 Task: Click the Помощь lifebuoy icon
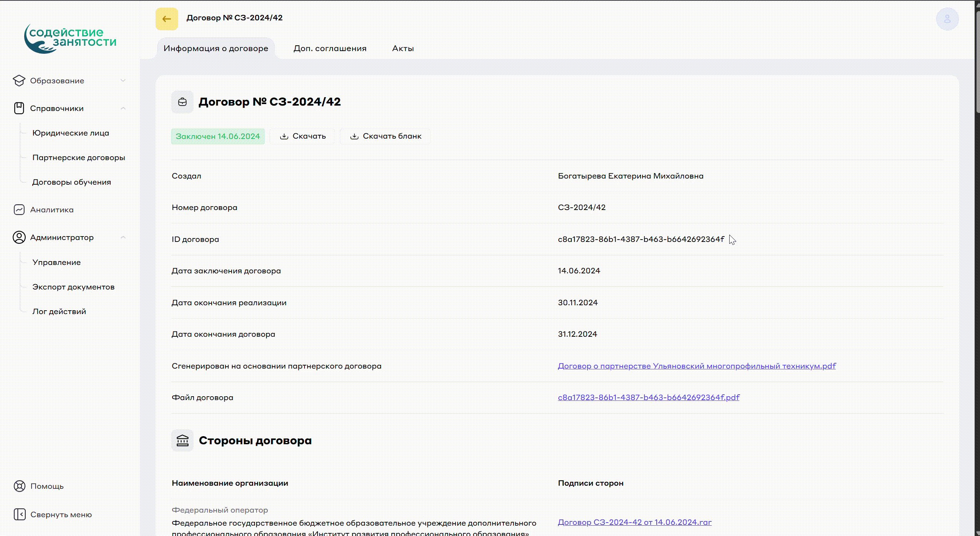[19, 486]
